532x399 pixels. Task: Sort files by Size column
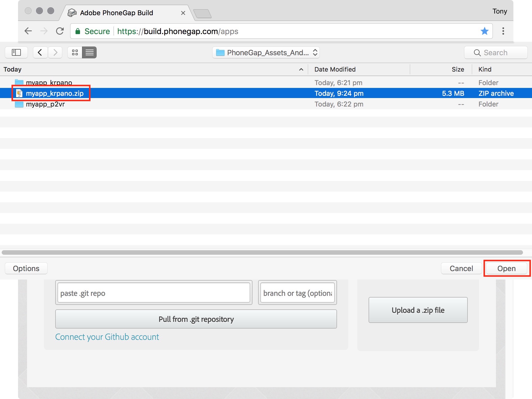click(x=458, y=69)
